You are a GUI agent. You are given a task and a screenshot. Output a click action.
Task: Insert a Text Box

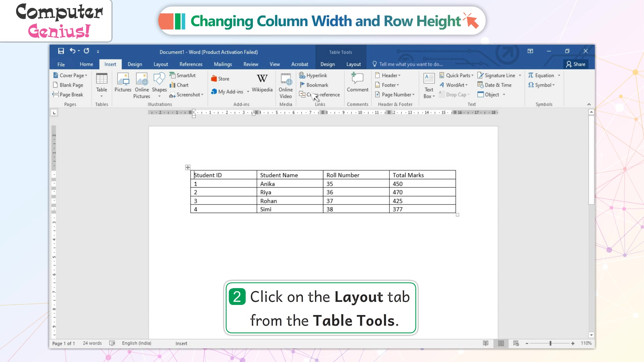(429, 85)
